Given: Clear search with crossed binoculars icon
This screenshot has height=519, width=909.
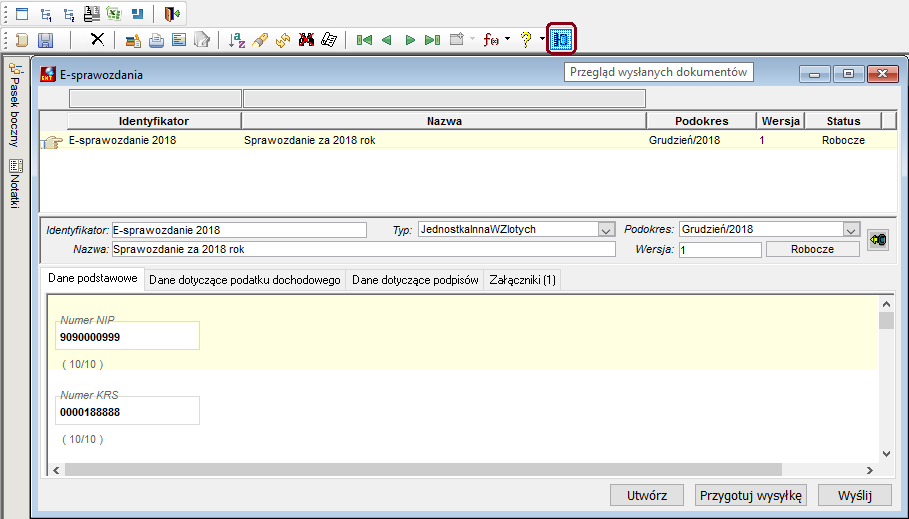Looking at the screenshot, I should coord(306,40).
